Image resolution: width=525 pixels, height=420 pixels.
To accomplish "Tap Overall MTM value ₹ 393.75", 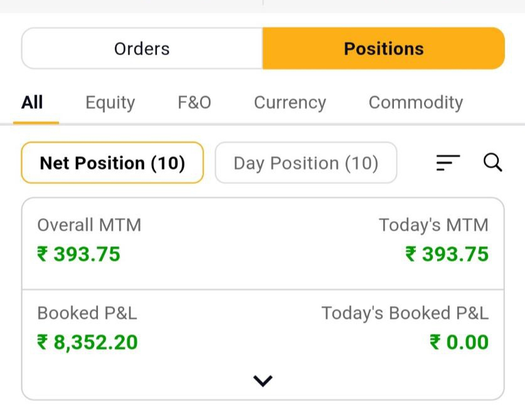I will click(78, 254).
